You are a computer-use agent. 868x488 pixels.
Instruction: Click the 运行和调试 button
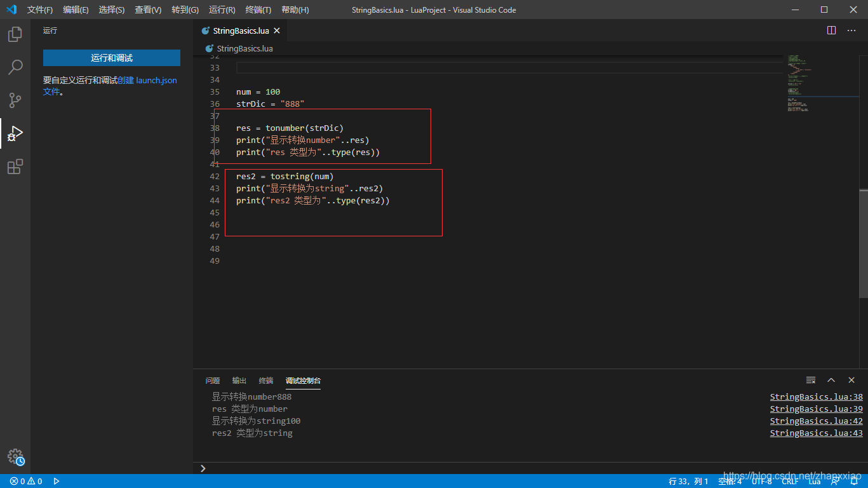tap(112, 58)
